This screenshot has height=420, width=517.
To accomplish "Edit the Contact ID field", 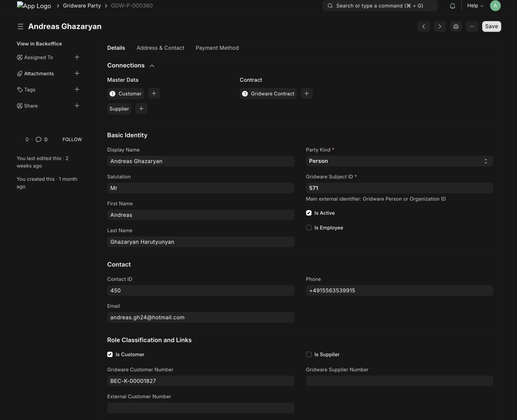I will (201, 290).
